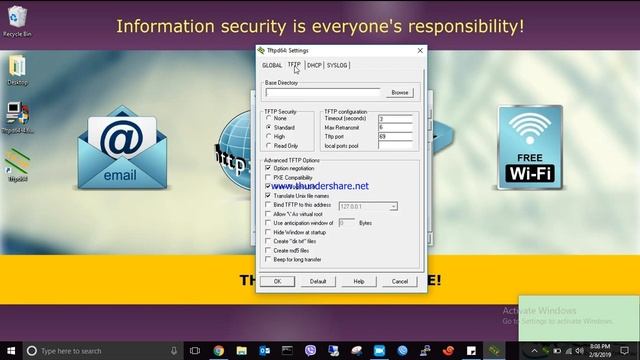Switch to the DHCP settings tab

pos(314,65)
